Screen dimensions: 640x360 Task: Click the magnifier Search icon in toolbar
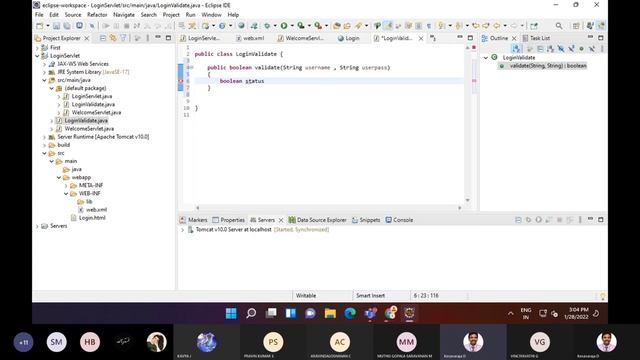click(559, 26)
